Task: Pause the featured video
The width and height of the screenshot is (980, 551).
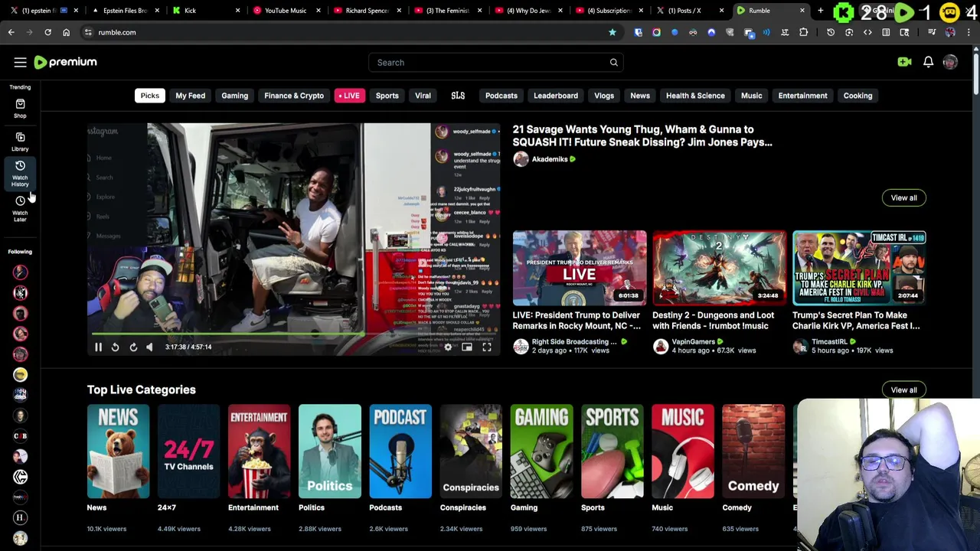Action: point(98,347)
